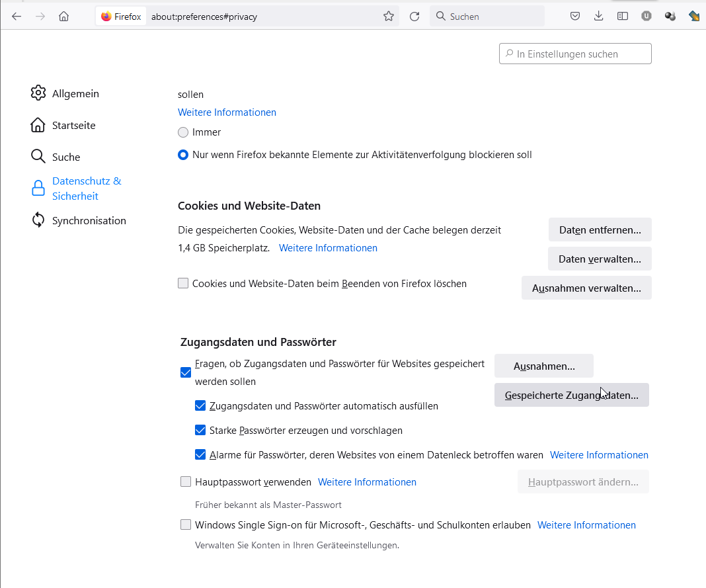706x588 pixels.
Task: Open the Allgemein settings category
Action: click(x=65, y=94)
